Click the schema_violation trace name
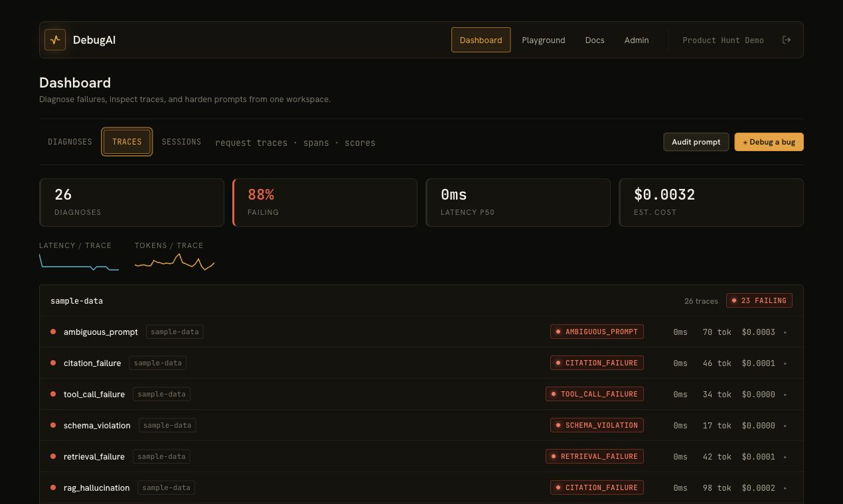Screen dimensions: 843x504 97,425
